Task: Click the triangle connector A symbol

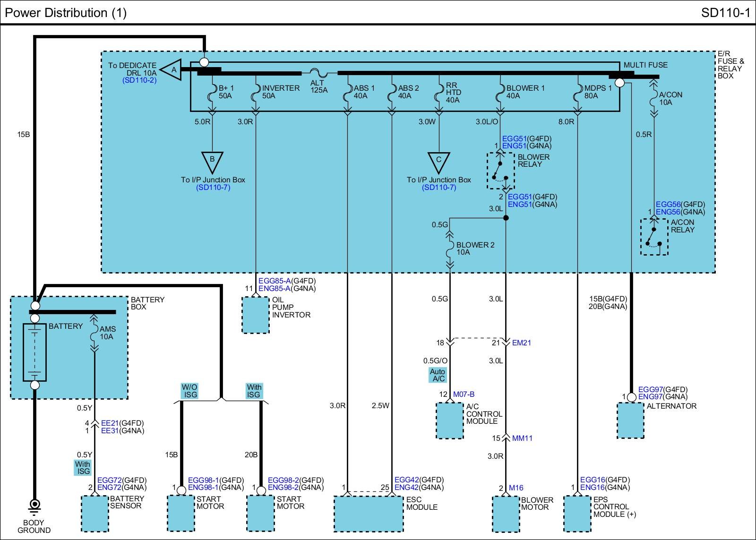Action: (172, 70)
